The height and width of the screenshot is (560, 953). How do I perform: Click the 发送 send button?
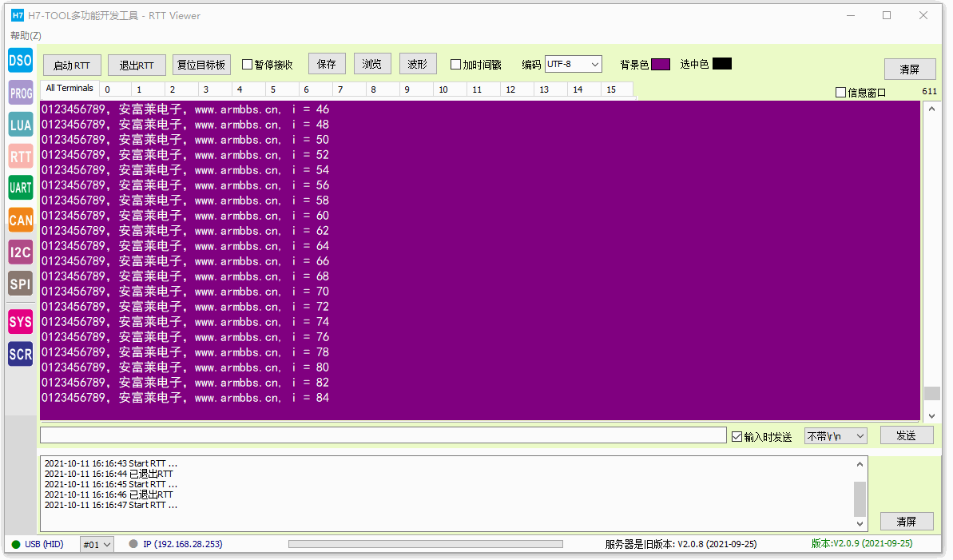[906, 435]
